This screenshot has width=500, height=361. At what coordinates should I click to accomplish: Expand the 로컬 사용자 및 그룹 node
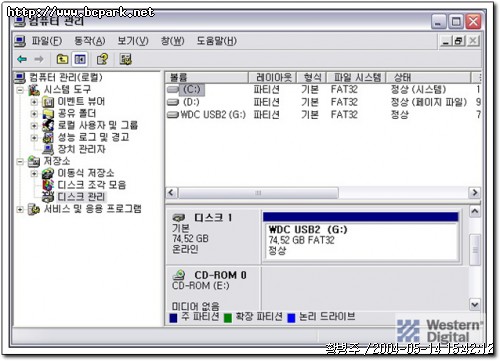pyautogui.click(x=34, y=126)
